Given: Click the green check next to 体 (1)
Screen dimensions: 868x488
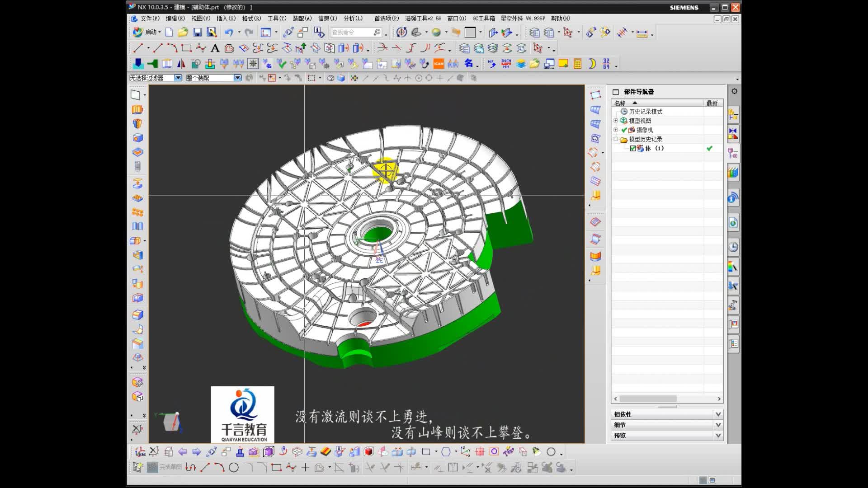Looking at the screenshot, I should [709, 148].
